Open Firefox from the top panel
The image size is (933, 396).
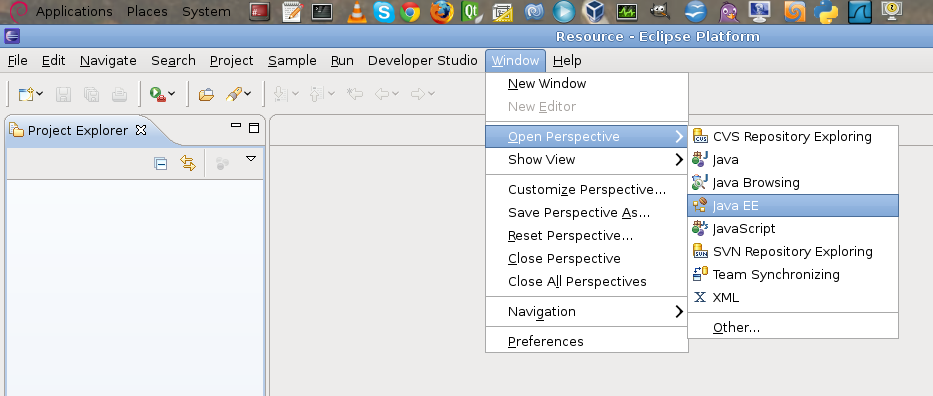pos(441,11)
